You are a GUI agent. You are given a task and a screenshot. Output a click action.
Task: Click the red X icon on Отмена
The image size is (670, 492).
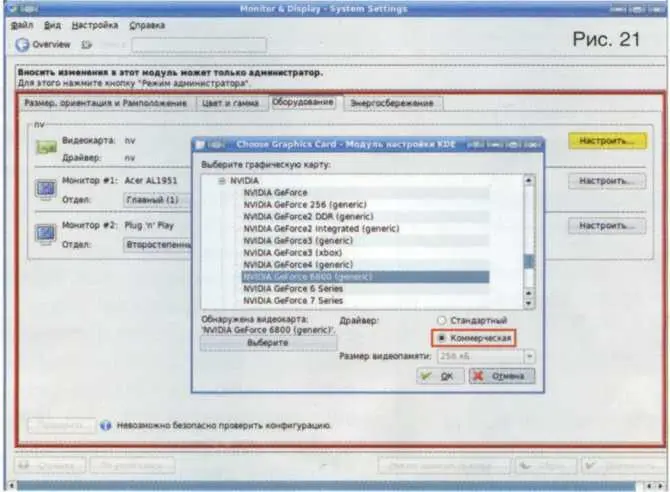(478, 376)
